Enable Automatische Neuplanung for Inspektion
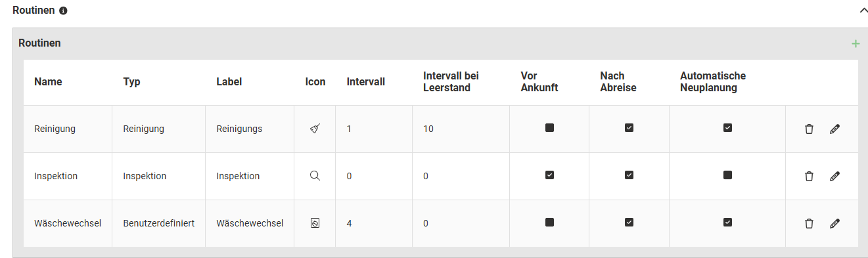Viewport: 868px width, 258px height. pos(727,175)
